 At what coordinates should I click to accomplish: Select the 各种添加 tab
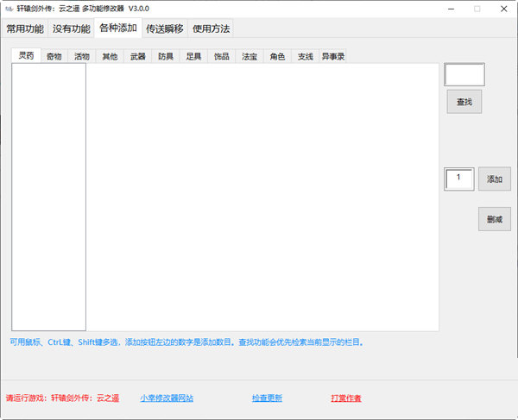pos(118,28)
